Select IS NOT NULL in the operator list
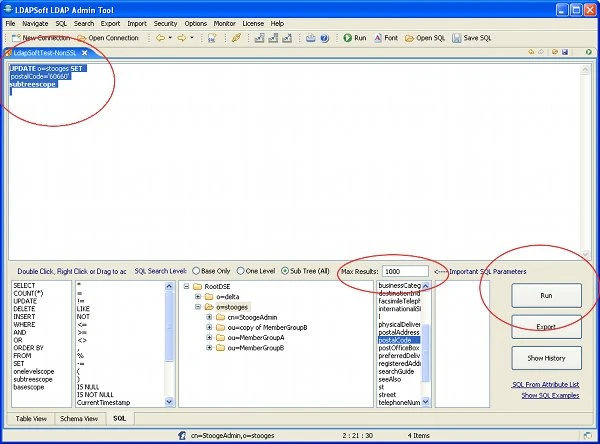Screen dimensions: 600x444 [95, 395]
